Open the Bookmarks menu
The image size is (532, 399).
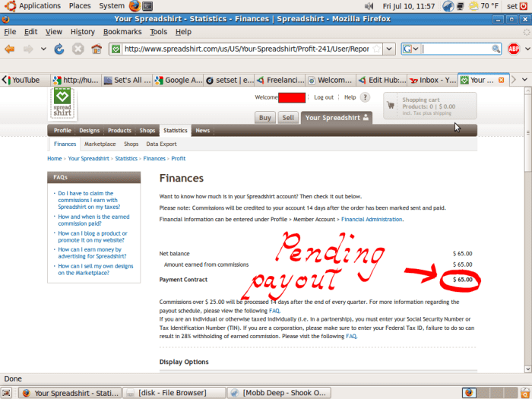tap(122, 32)
